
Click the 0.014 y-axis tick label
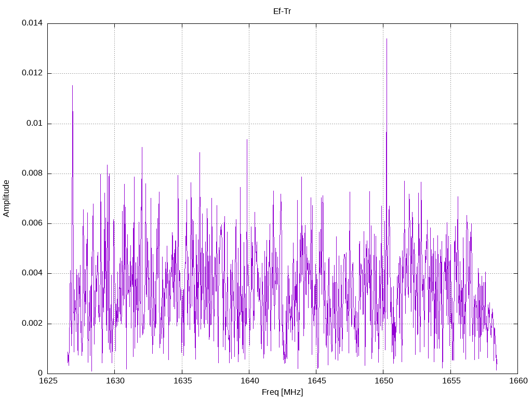click(x=32, y=23)
